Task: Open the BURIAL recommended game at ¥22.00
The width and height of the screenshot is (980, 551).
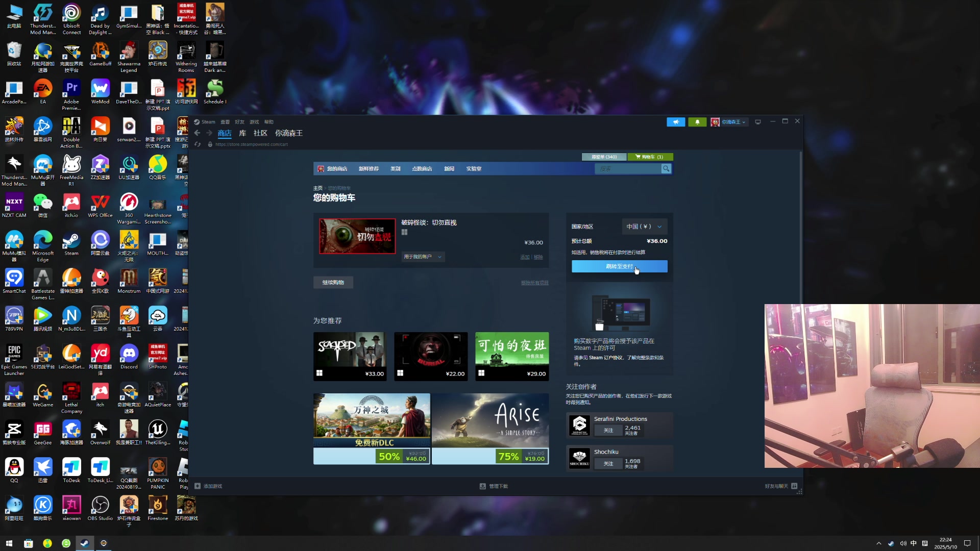Action: tap(431, 357)
